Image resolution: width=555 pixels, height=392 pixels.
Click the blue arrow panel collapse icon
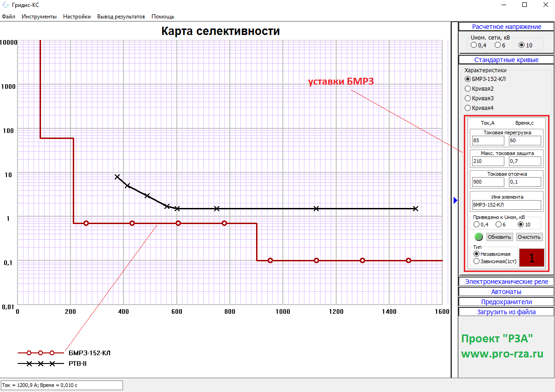455,200
